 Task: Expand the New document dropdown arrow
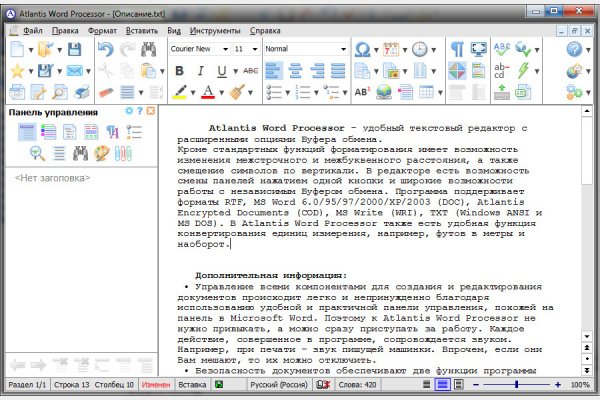[x=31, y=49]
